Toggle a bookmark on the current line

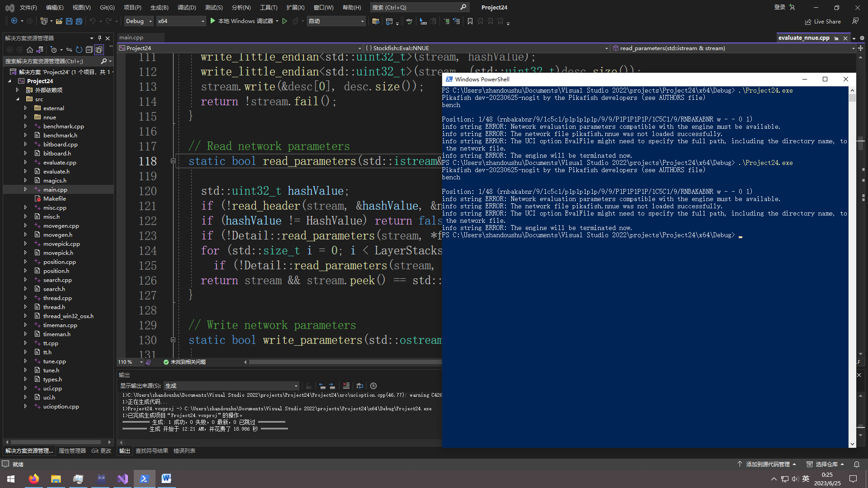[470, 21]
